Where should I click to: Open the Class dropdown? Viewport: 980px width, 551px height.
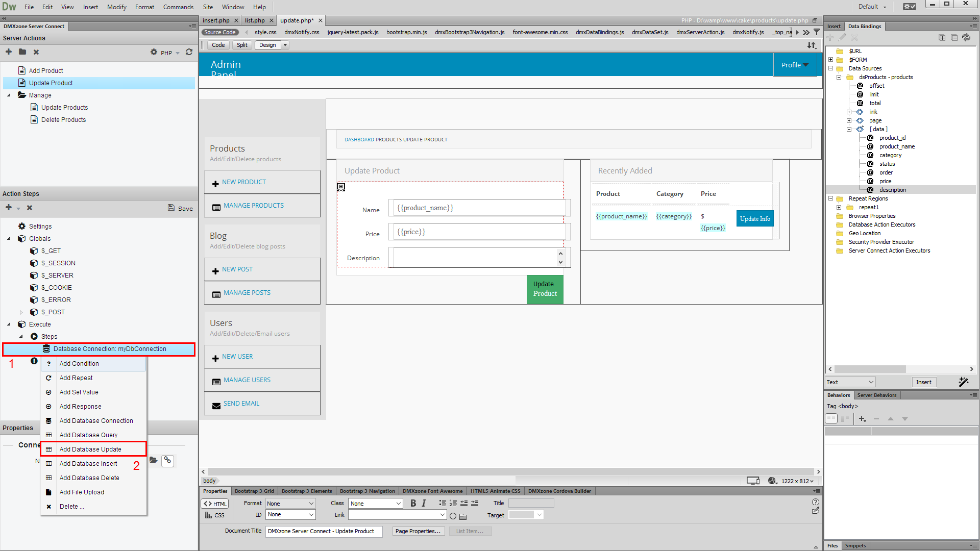click(x=375, y=504)
